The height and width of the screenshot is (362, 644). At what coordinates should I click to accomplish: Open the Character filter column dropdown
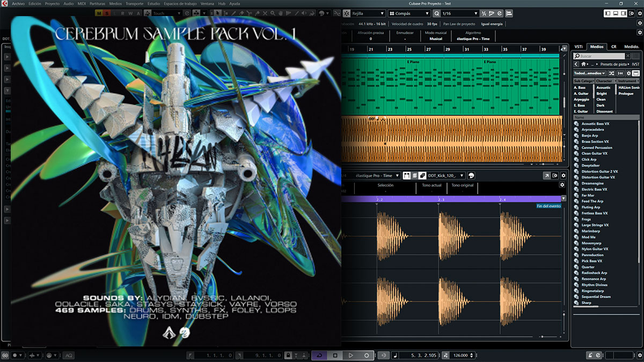[606, 81]
